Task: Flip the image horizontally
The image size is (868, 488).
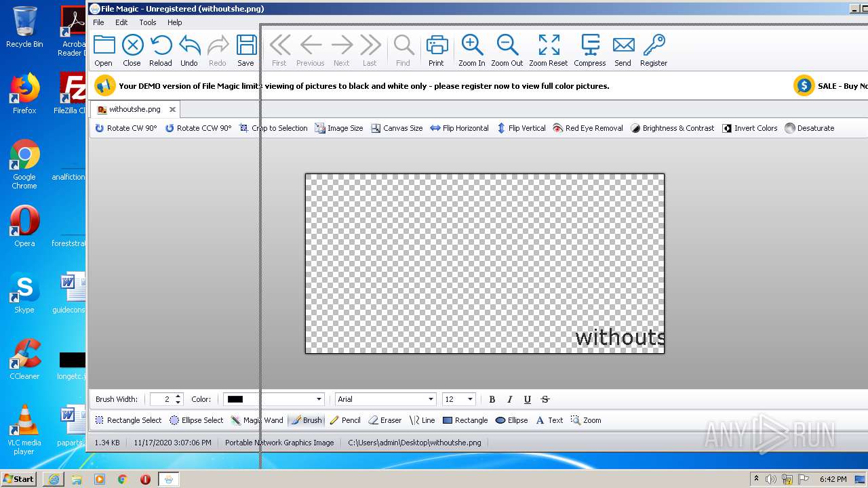Action: point(460,128)
